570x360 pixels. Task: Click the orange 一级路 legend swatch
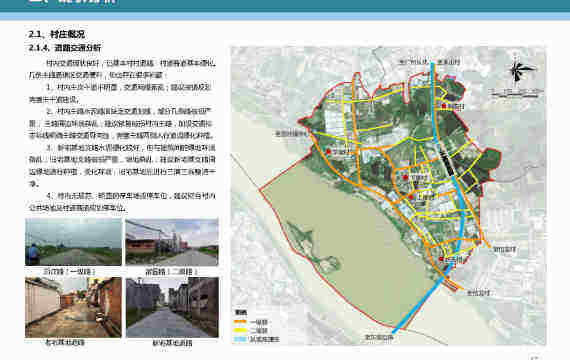(240, 322)
